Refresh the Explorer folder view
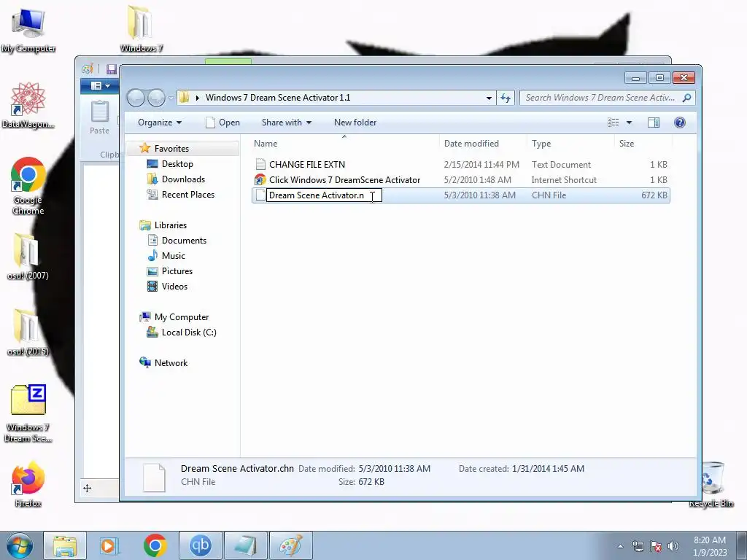The height and width of the screenshot is (560, 747). [x=506, y=98]
